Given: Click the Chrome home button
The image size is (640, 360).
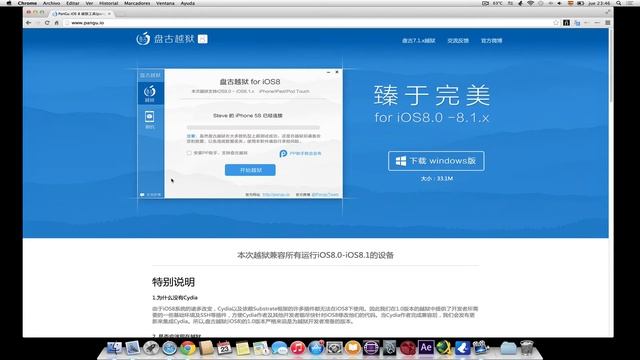Looking at the screenshot, I should tap(57, 23).
